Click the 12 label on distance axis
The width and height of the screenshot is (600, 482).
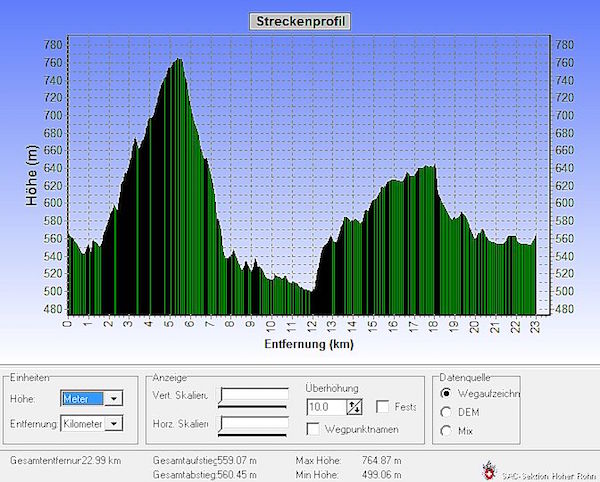[x=312, y=326]
